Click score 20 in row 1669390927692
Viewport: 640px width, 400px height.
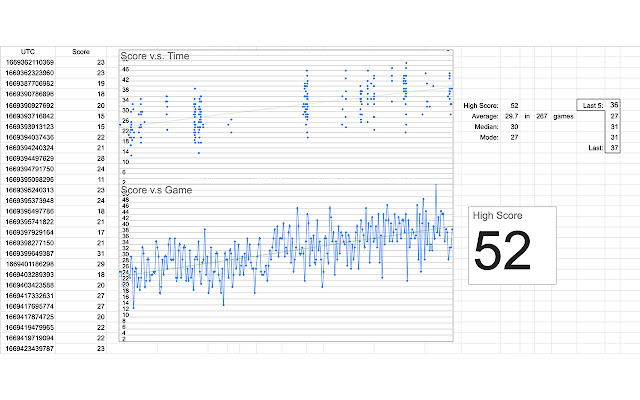point(81,105)
